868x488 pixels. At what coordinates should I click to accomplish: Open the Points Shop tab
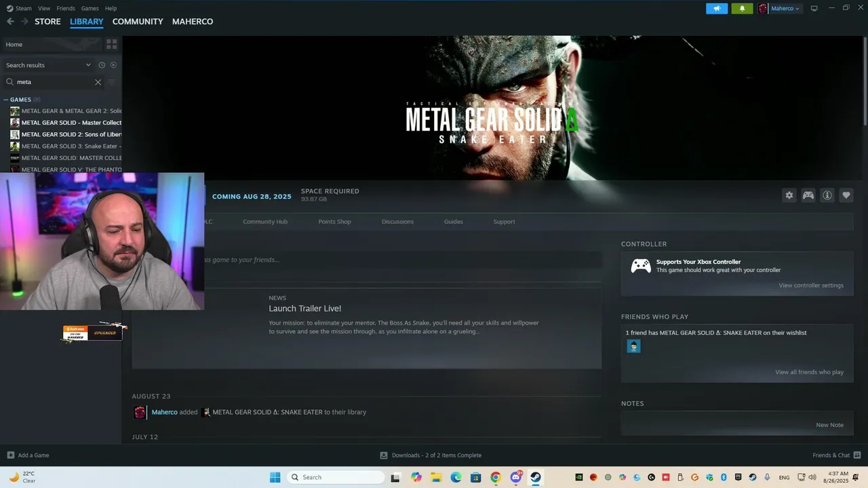point(335,222)
